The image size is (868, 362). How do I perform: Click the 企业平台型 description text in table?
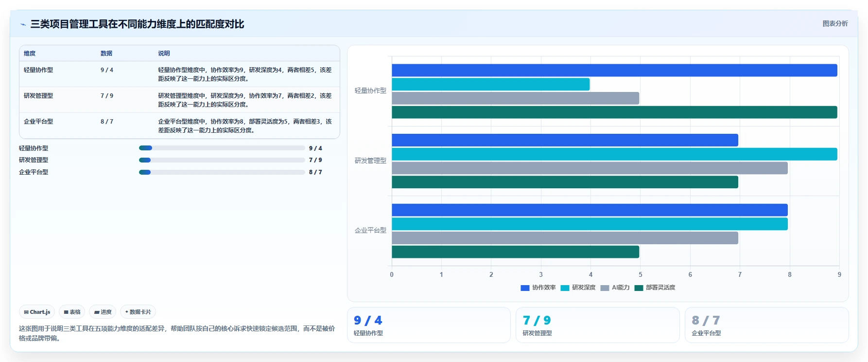click(x=245, y=126)
